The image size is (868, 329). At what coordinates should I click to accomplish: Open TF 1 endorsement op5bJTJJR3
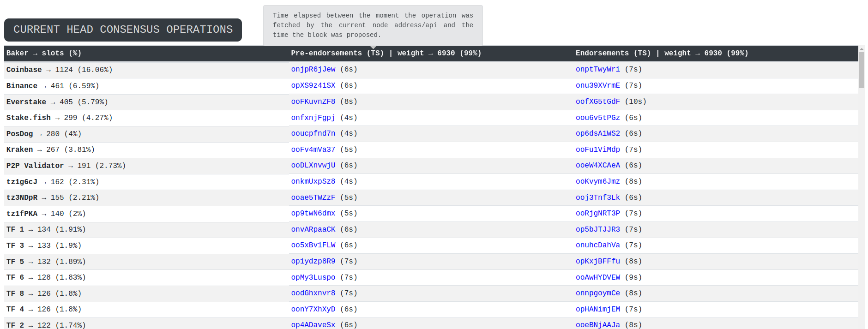point(597,229)
